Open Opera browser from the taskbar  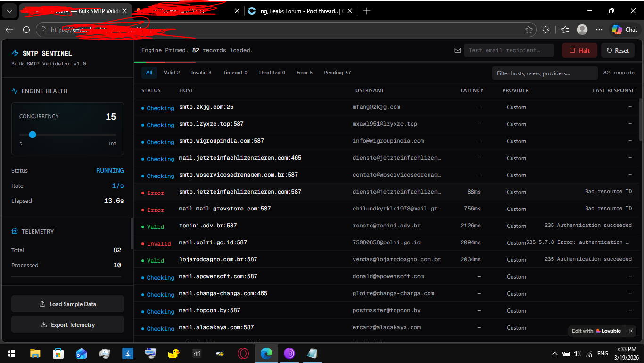pyautogui.click(x=243, y=354)
